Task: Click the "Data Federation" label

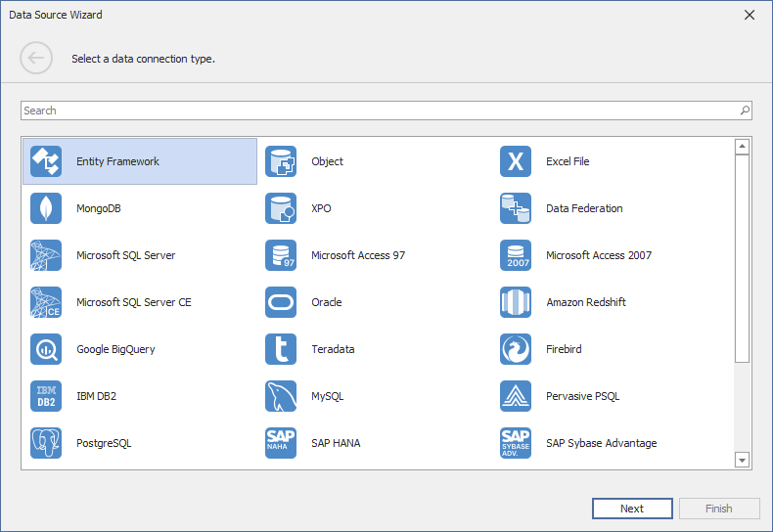Action: [584, 208]
